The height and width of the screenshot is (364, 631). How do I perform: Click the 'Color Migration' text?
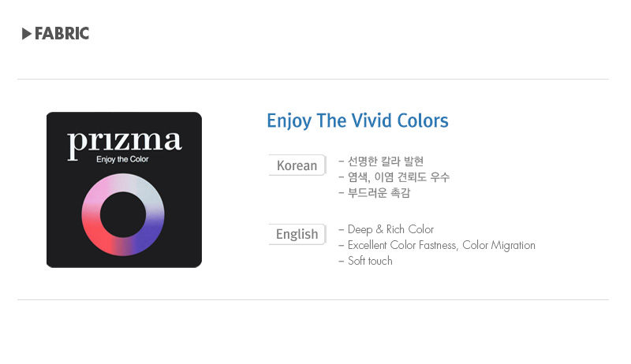click(x=498, y=245)
